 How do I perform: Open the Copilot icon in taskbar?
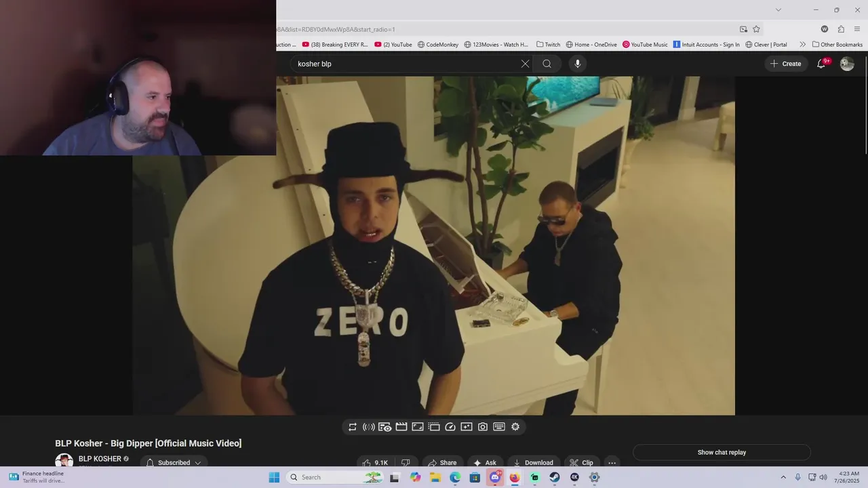(x=415, y=477)
